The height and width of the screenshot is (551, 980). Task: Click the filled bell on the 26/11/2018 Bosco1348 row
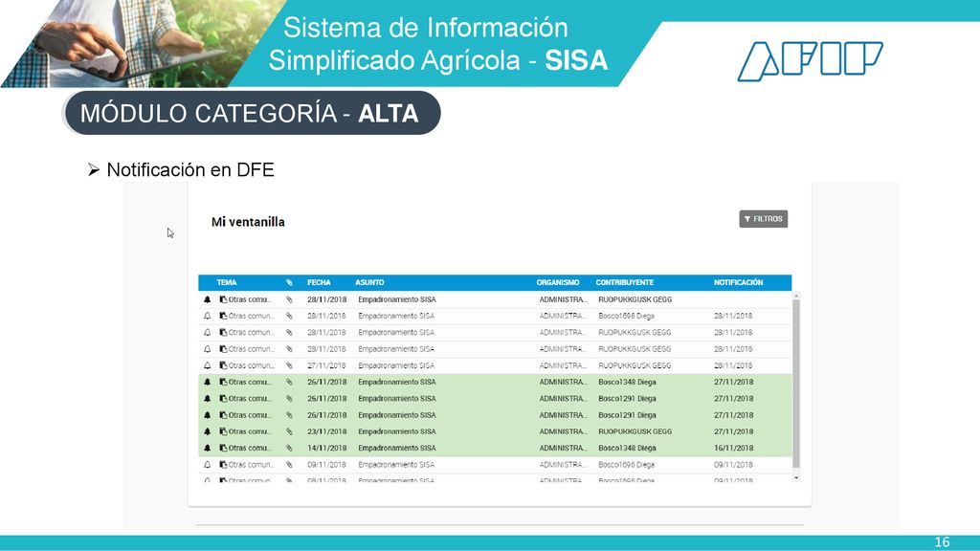pos(208,382)
